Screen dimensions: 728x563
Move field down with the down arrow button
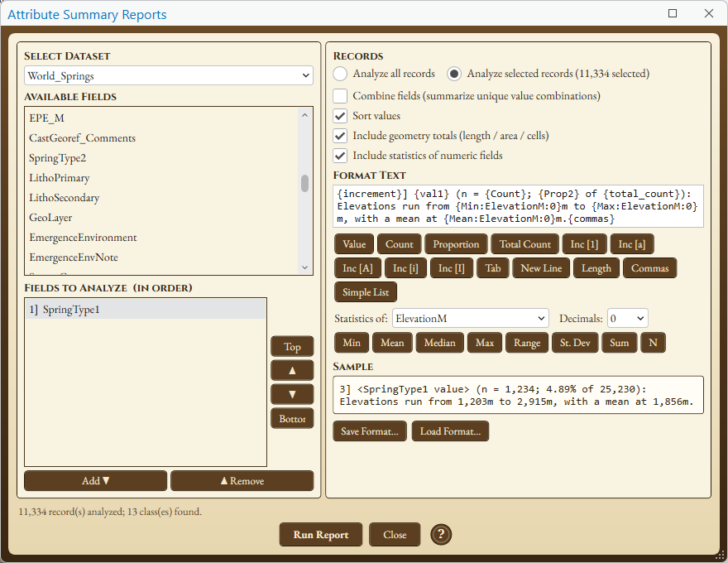(x=292, y=394)
